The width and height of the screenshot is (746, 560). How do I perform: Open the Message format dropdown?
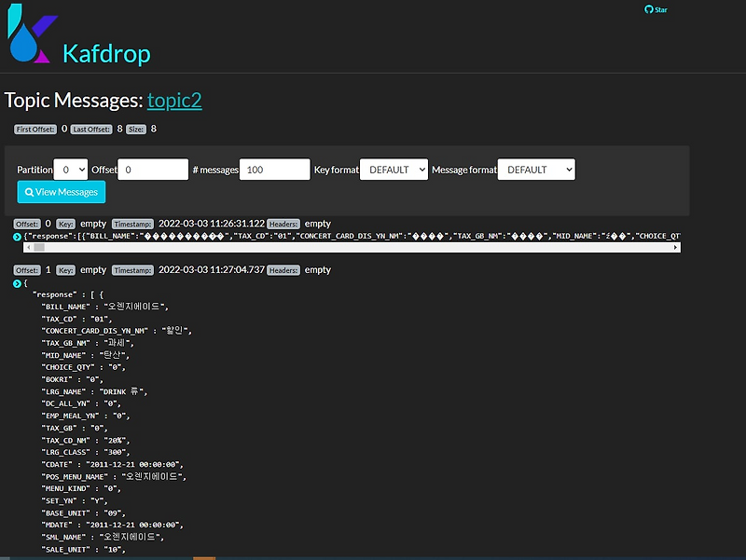pyautogui.click(x=537, y=169)
